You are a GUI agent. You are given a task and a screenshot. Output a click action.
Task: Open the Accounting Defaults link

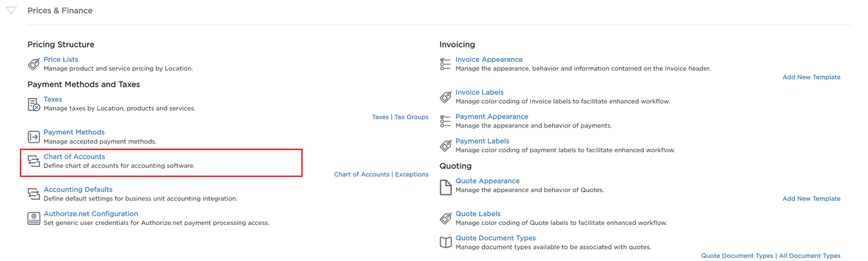click(x=78, y=189)
